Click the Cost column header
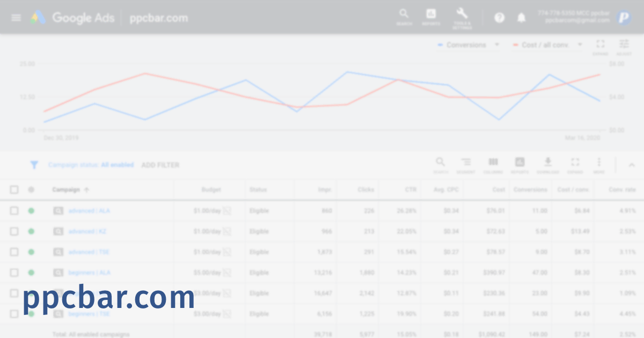The image size is (644, 338). (499, 189)
